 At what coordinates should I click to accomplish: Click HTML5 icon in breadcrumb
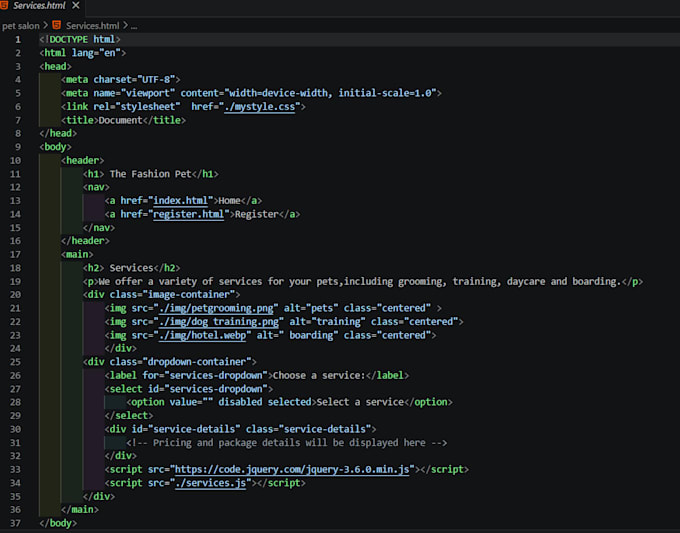pyautogui.click(x=57, y=25)
